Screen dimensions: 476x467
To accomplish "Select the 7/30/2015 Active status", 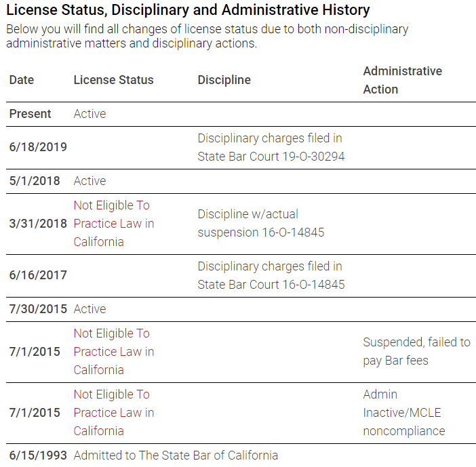I will coord(90,309).
